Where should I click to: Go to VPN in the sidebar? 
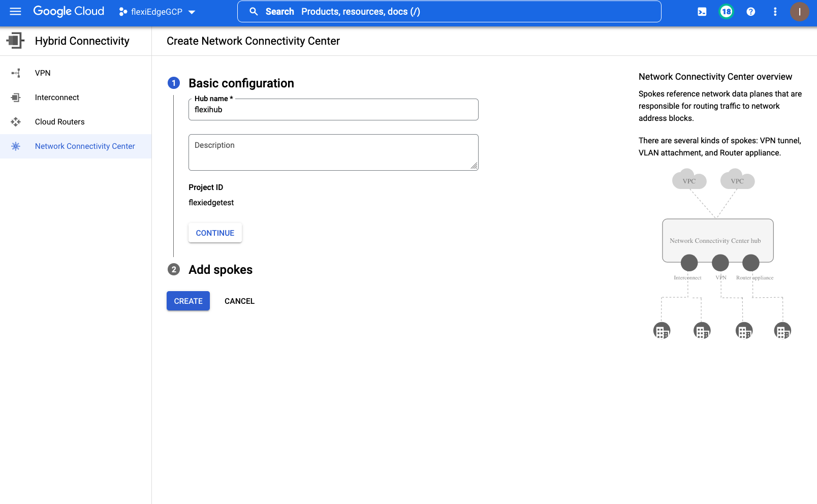coord(76,73)
